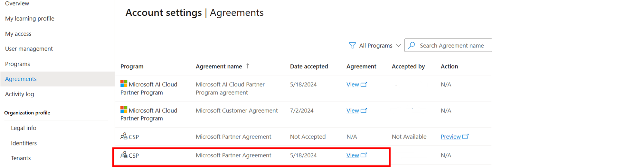Screen dimensions: 644x167
Task: Click the CSP icon in the highlighted row
Action: (x=124, y=155)
